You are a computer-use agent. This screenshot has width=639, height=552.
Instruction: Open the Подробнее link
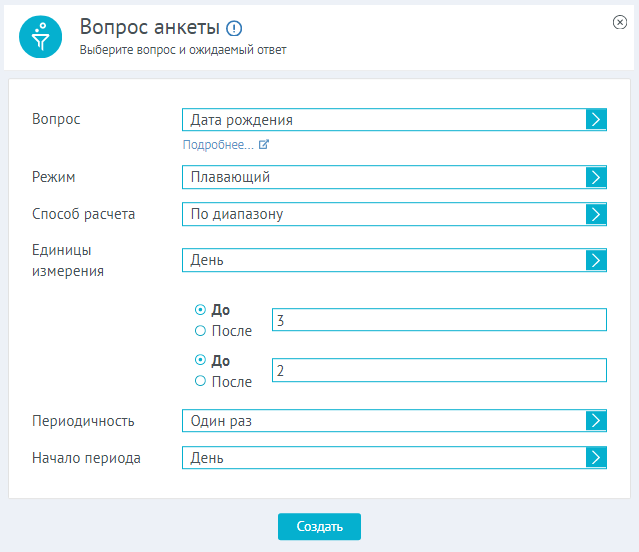click(x=218, y=145)
